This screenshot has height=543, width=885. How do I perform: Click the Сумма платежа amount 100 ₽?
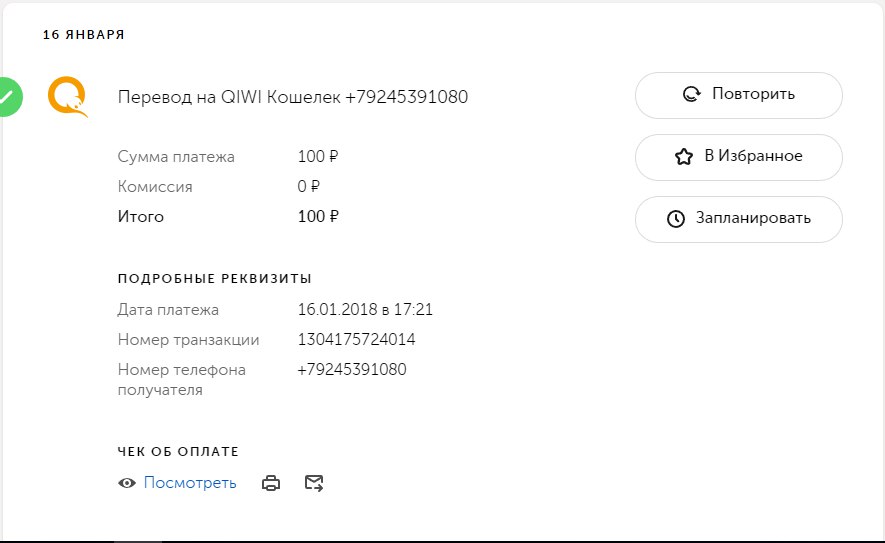pyautogui.click(x=318, y=157)
